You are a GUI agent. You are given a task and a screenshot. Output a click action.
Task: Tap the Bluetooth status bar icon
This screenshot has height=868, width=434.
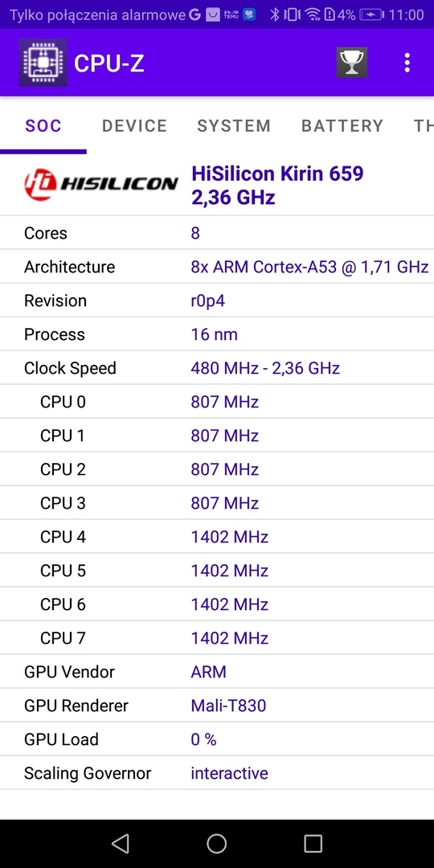click(274, 14)
